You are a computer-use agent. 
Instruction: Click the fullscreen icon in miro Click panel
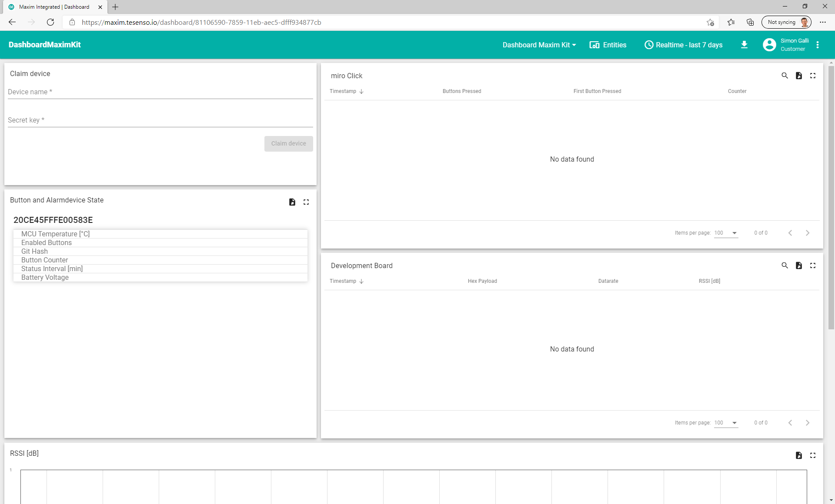click(813, 76)
